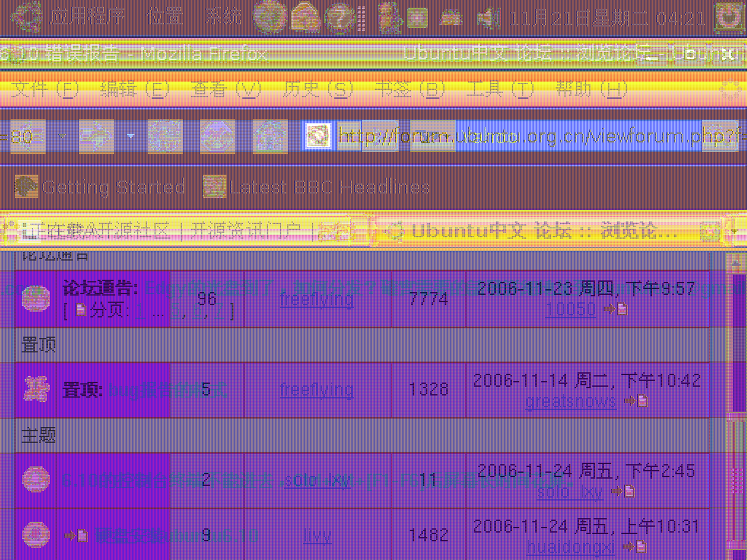Click the sticky topic icon in 置顶 row
747x560 pixels.
click(36, 389)
